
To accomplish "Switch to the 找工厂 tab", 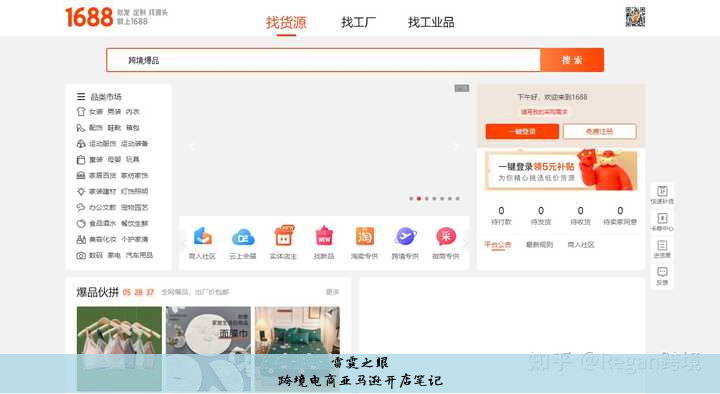I will coord(358,22).
